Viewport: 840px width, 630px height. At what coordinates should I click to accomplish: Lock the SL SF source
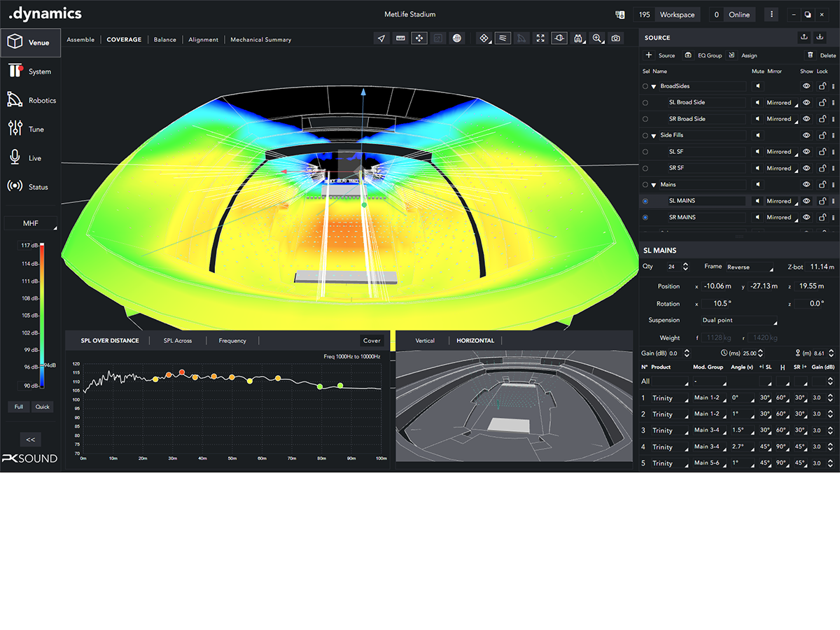click(x=822, y=151)
